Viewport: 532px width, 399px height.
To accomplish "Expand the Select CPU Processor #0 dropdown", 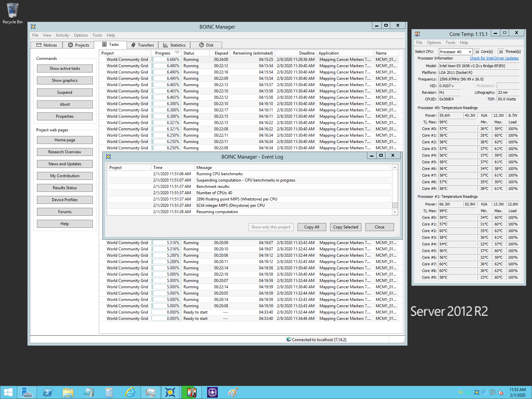I will [456, 52].
